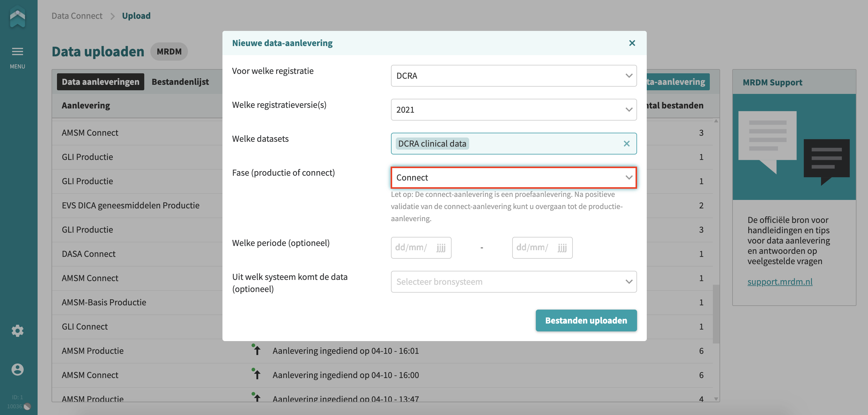Open the hamburger MENU icon
868x415 pixels.
point(18,51)
